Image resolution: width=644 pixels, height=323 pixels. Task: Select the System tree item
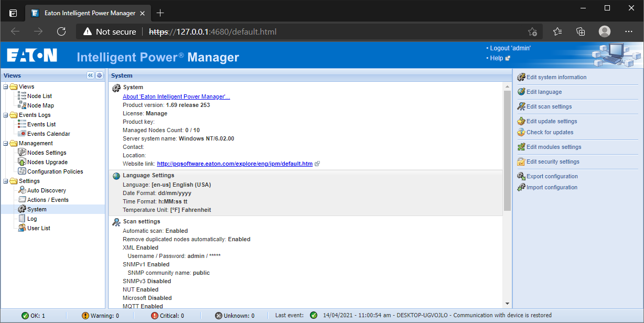37,209
